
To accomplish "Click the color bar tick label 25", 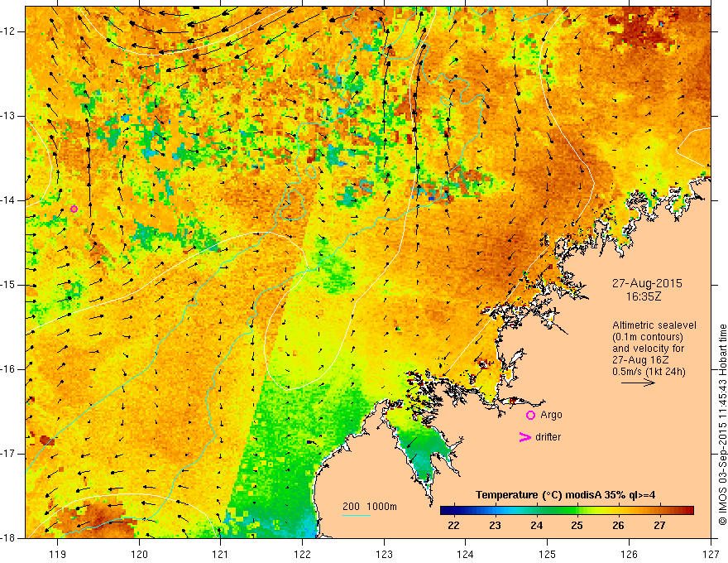I will pos(577,526).
